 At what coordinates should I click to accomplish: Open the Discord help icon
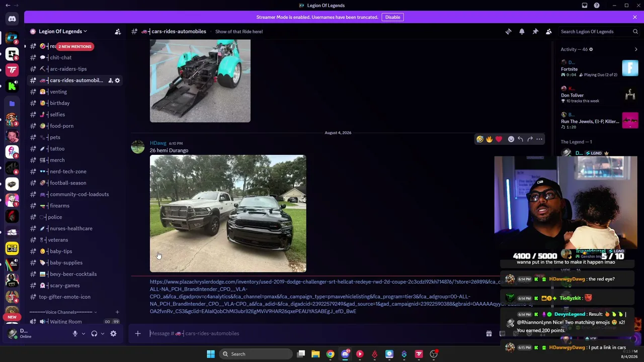pos(597,6)
